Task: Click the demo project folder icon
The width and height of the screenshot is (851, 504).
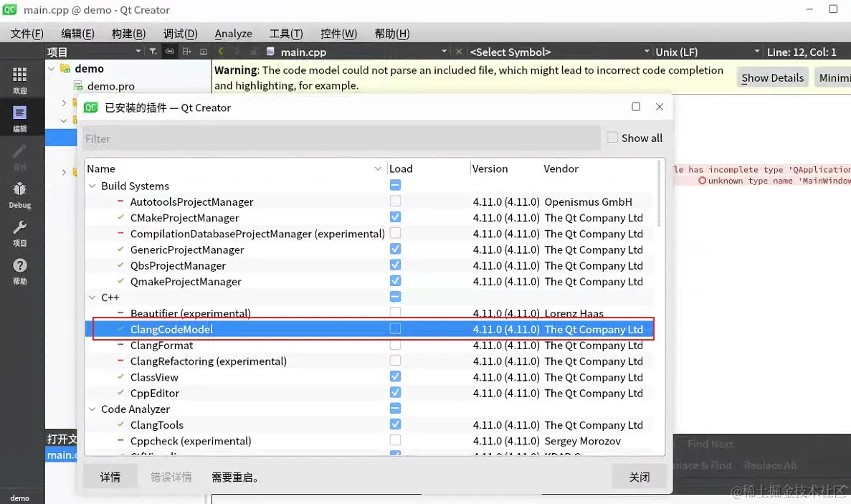Action: pyautogui.click(x=66, y=68)
